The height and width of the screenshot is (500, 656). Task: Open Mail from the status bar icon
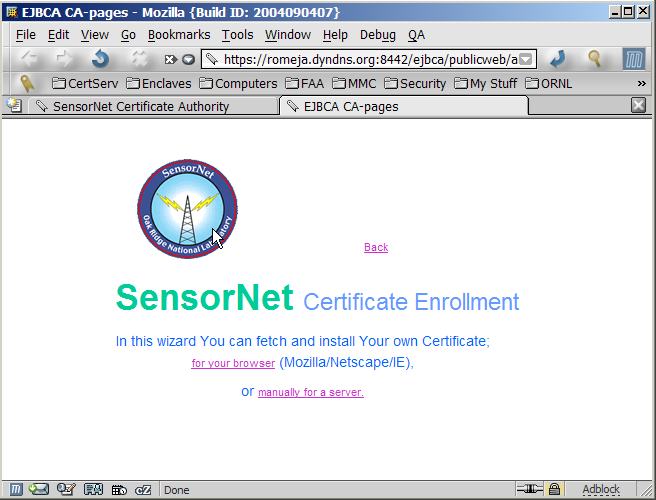point(38,489)
